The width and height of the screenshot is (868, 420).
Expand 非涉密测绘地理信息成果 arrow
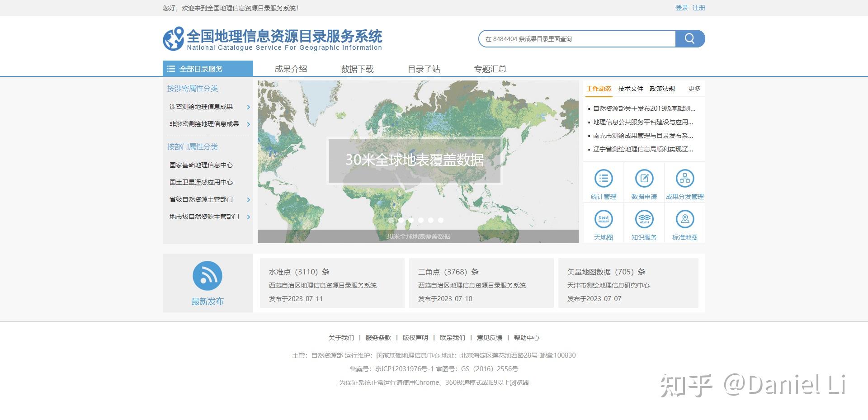pos(249,124)
